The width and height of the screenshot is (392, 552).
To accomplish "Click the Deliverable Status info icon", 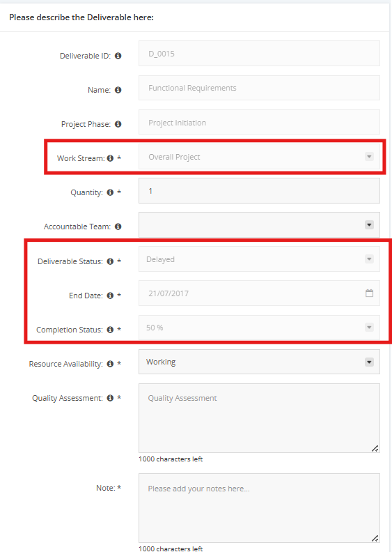I will (x=110, y=261).
